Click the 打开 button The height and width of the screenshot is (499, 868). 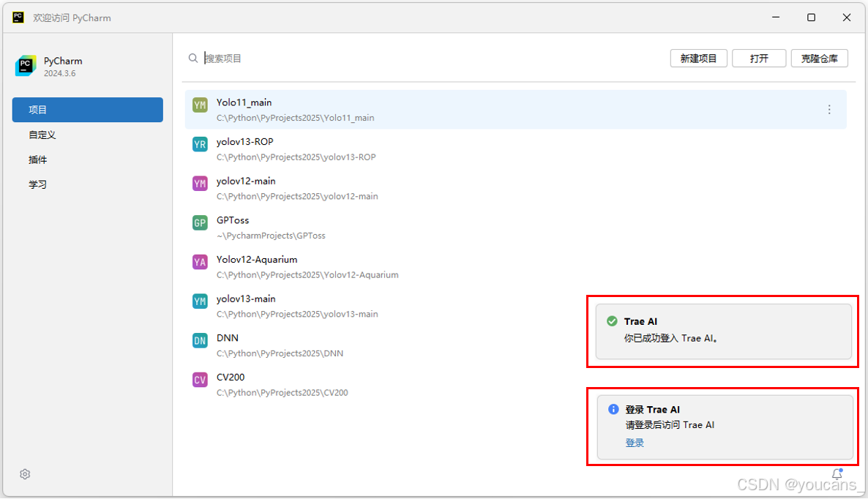tap(759, 58)
